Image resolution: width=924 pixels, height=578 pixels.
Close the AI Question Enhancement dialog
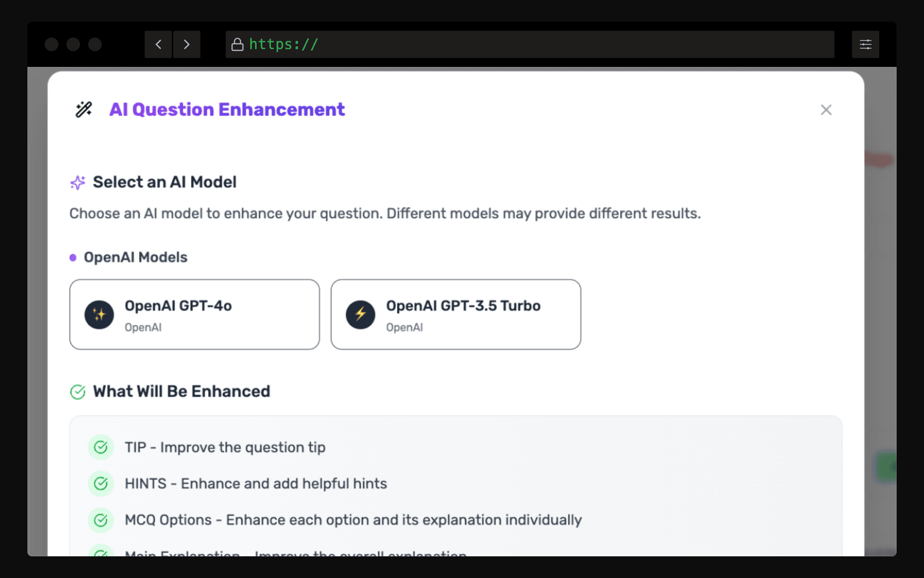point(826,110)
